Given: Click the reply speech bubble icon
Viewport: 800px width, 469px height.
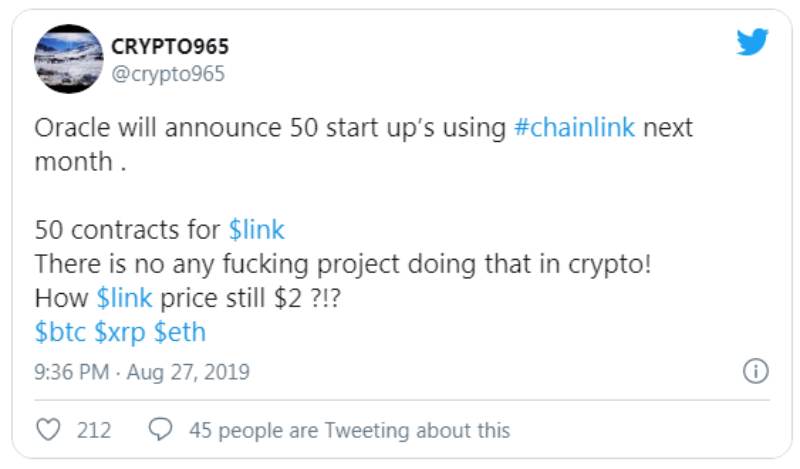Looking at the screenshot, I should tap(160, 430).
